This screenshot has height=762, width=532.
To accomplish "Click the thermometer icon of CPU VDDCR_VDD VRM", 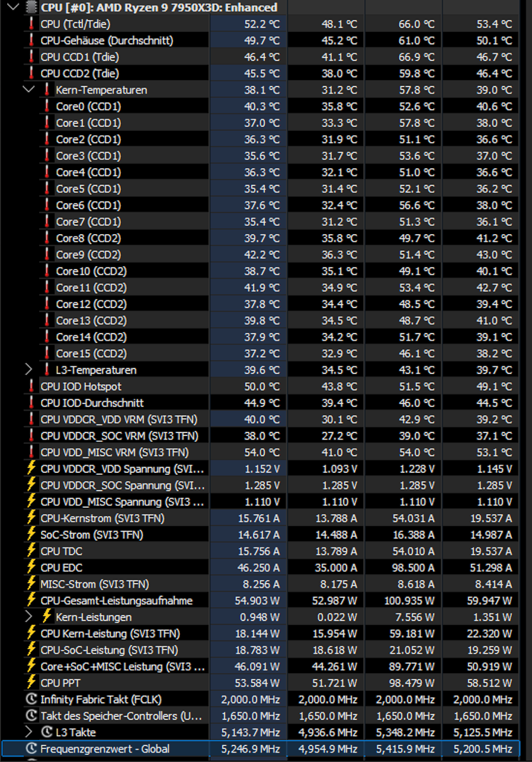I will coord(31,420).
